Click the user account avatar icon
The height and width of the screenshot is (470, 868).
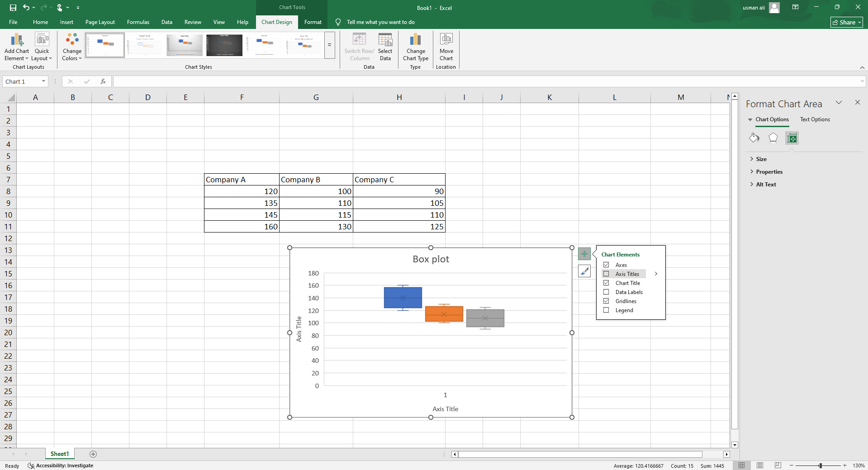click(774, 8)
